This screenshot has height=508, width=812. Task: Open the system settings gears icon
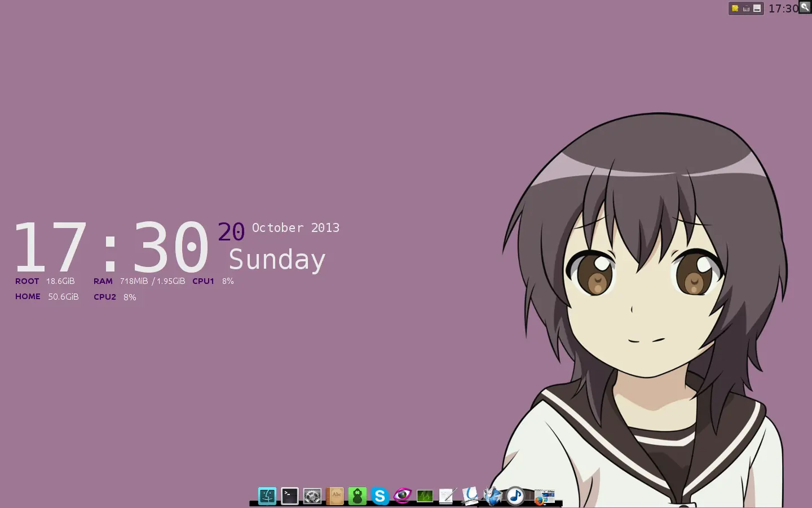click(x=311, y=496)
